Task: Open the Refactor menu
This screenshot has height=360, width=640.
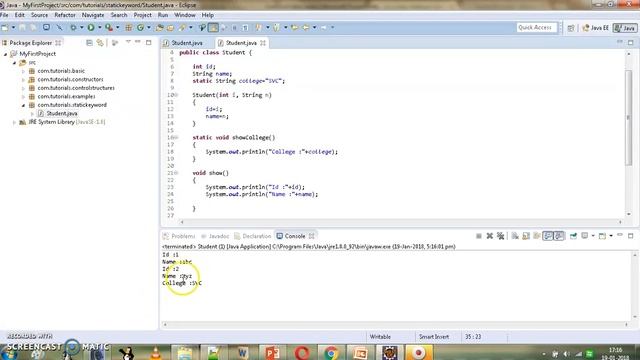Action: coord(65,15)
